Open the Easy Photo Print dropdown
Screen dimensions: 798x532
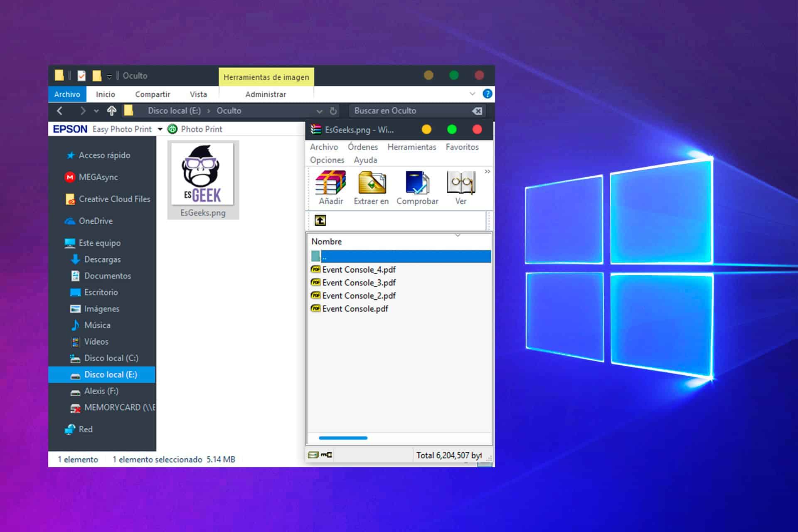click(160, 129)
